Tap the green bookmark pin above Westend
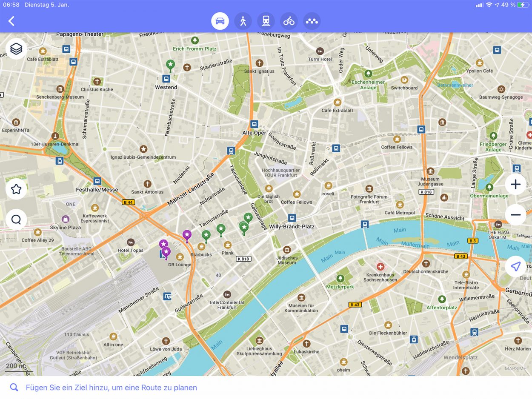 tap(170, 66)
